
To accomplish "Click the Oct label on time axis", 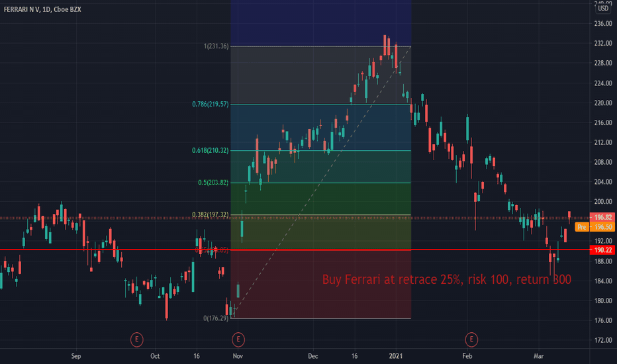I will tap(155, 356).
